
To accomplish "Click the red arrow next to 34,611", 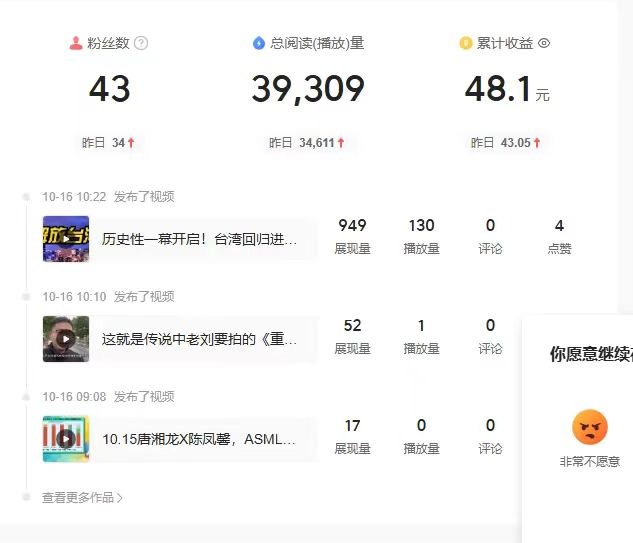I will click(341, 143).
